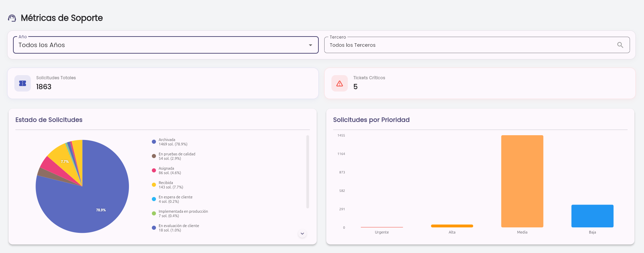The image size is (644, 253).
Task: Toggle the Archivada legend entry
Action: click(x=170, y=142)
